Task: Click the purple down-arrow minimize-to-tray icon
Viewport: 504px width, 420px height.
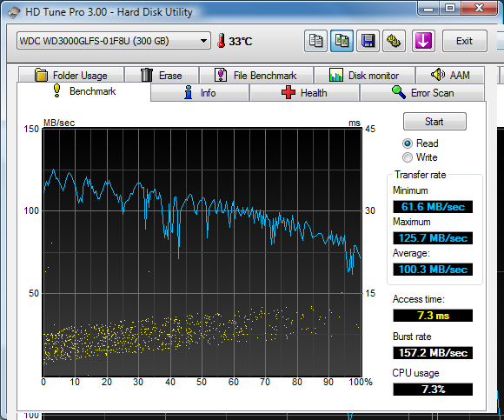Action: [x=423, y=41]
